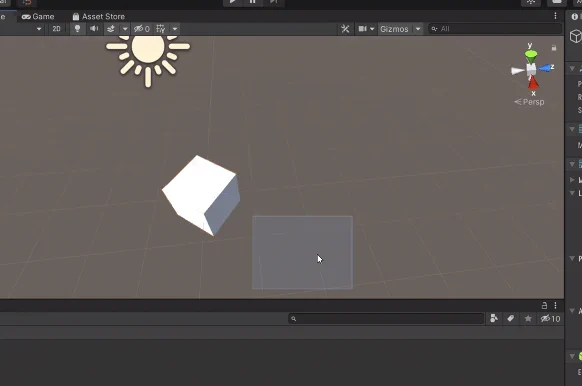Toggle scene grid visibility icon
Viewport: 582px width, 386px height.
(161, 29)
